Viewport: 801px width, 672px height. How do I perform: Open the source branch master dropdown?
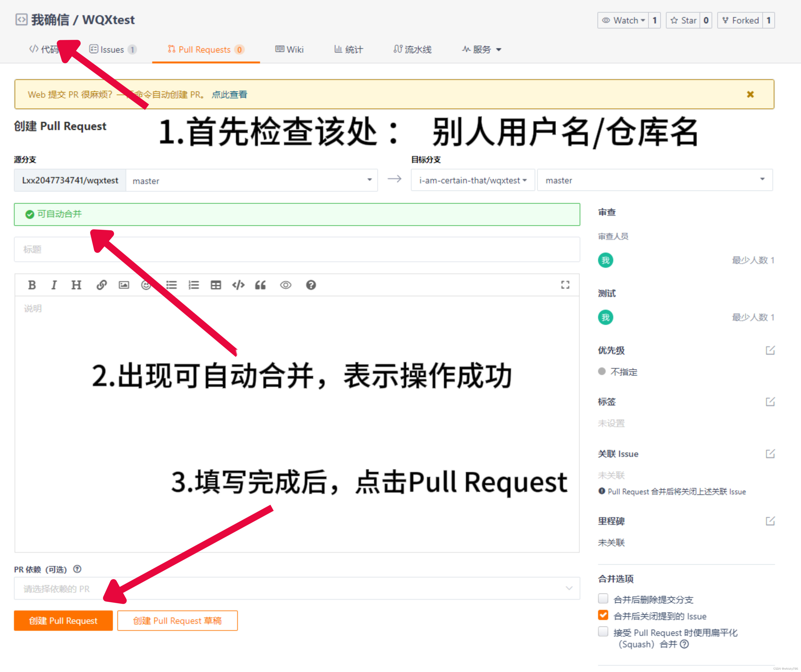pos(368,180)
